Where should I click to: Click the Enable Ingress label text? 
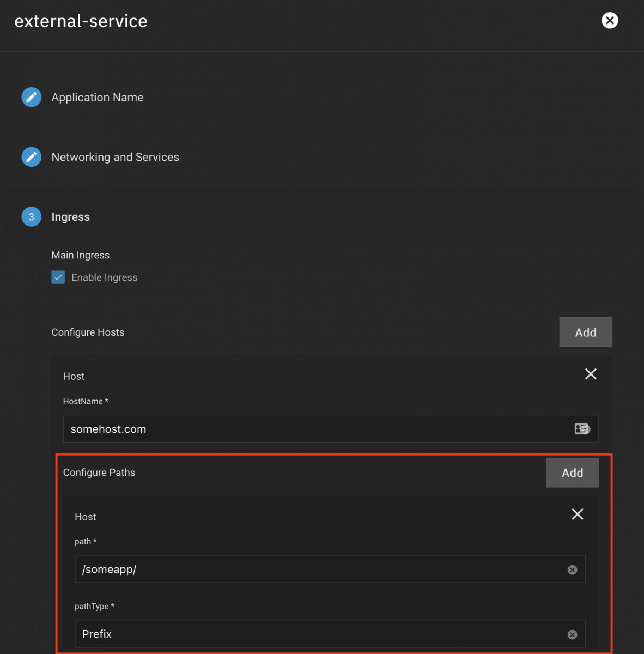point(104,278)
